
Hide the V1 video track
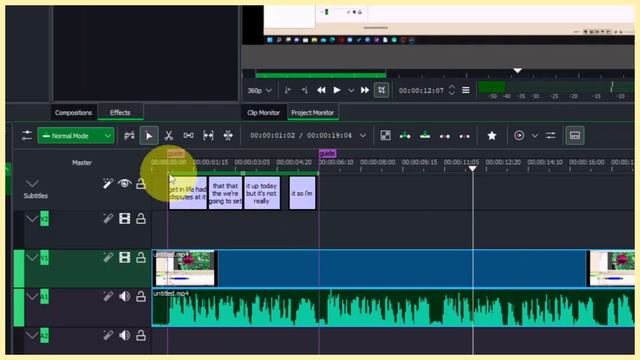(124, 258)
